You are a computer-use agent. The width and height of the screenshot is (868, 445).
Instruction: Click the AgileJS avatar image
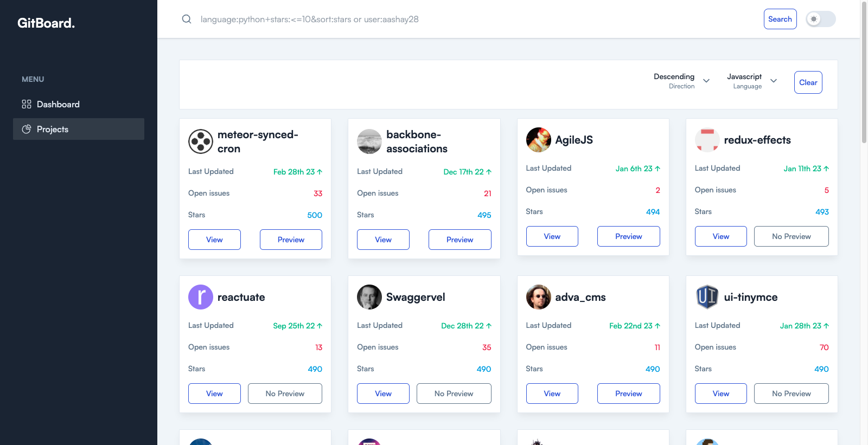(538, 140)
